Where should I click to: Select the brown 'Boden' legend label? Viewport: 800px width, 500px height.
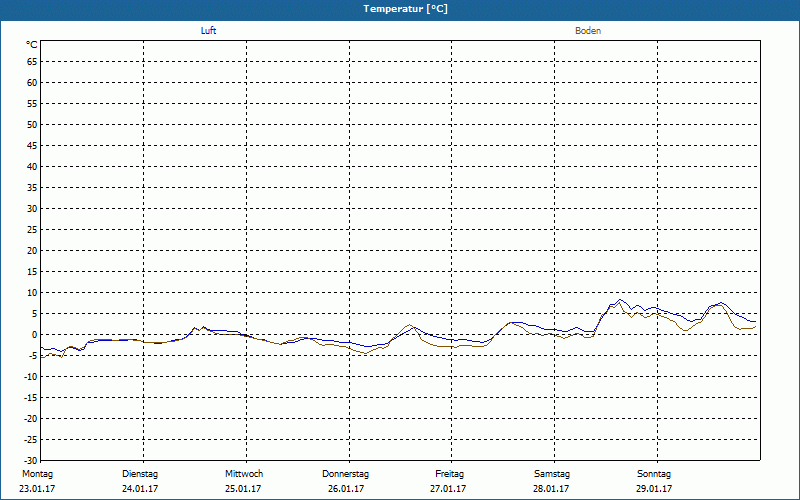click(x=588, y=31)
